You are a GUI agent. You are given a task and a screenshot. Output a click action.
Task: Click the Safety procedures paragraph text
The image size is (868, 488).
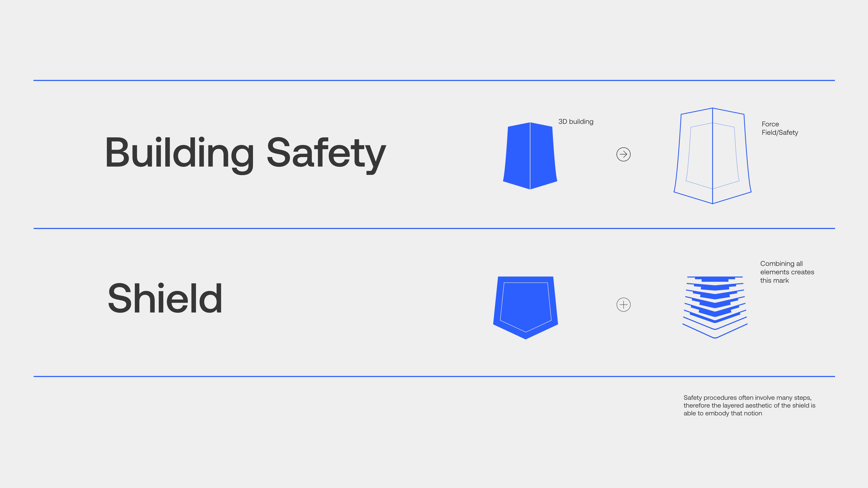coord(749,405)
